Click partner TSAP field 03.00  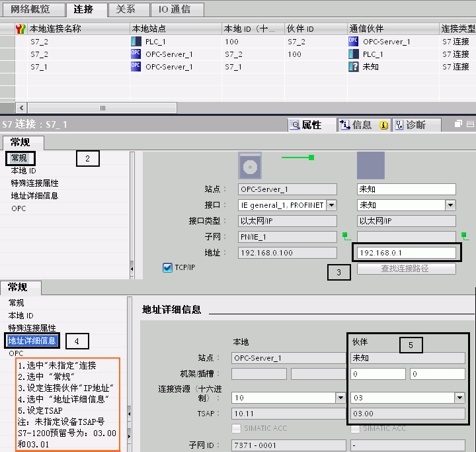(x=408, y=414)
